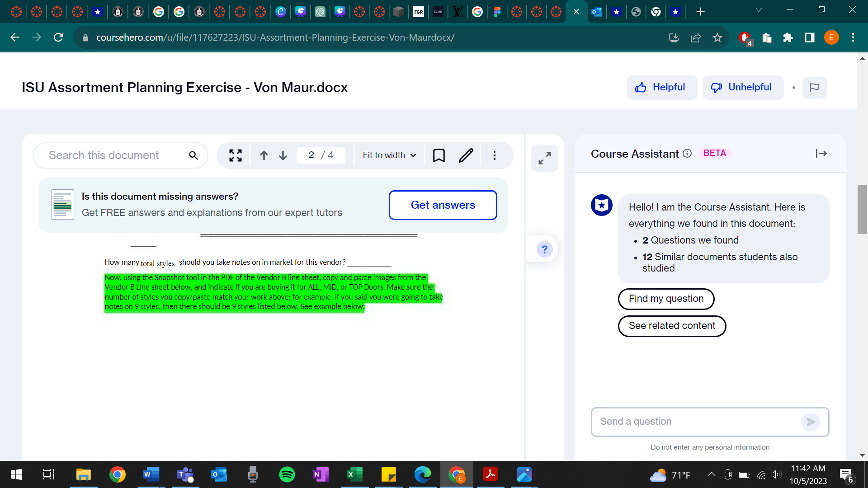Open the notification center with badge 6
Image resolution: width=868 pixels, height=488 pixels.
click(x=846, y=475)
